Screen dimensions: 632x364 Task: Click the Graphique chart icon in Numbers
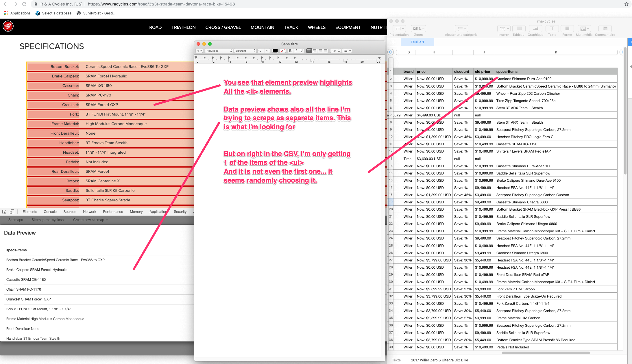coord(535,29)
